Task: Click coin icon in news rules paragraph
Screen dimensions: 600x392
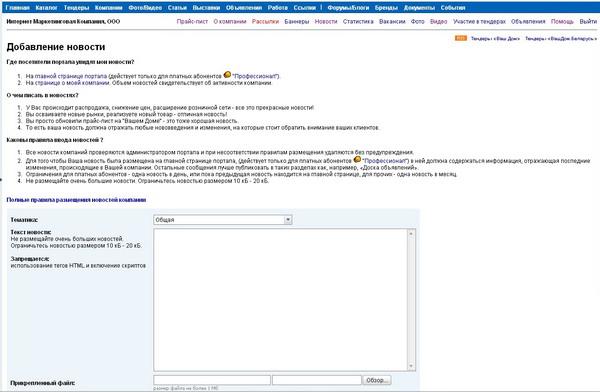Action: 357,159
